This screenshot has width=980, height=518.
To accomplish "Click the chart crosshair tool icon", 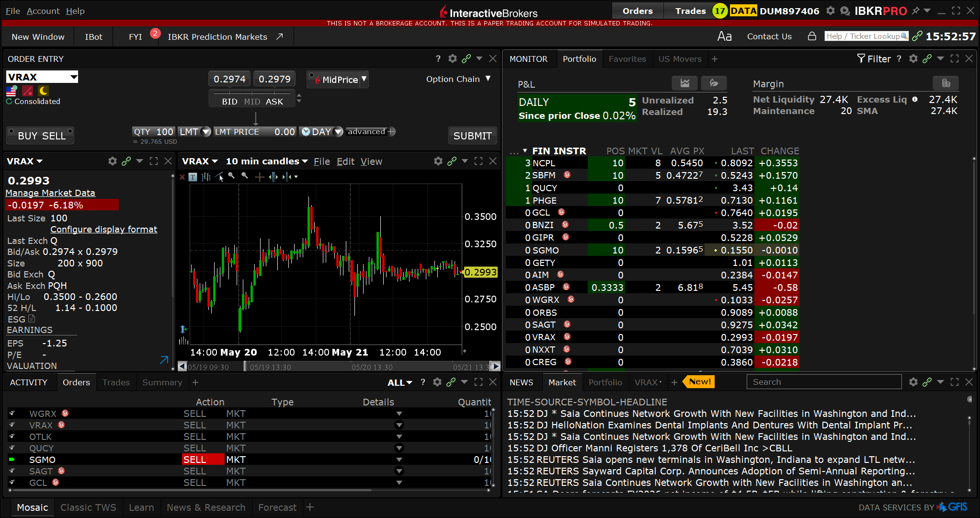I will [260, 177].
